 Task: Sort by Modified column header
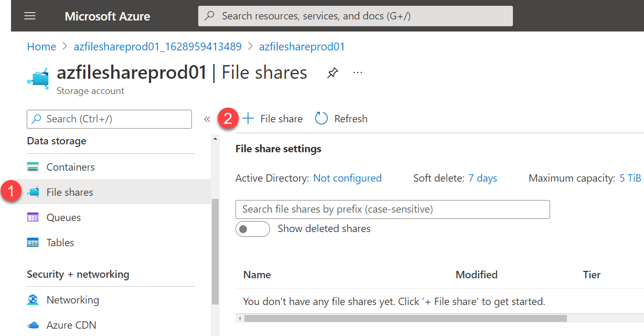click(x=476, y=275)
